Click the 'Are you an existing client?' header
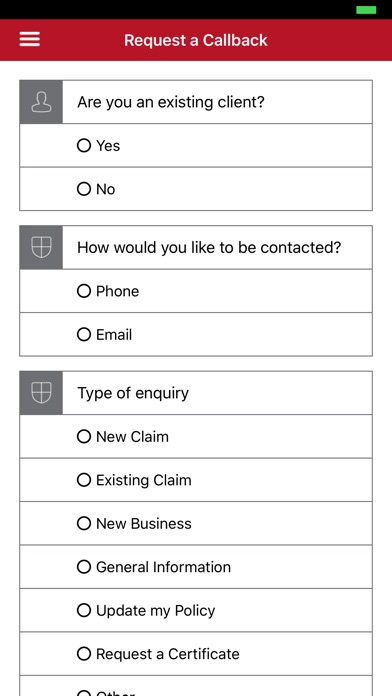This screenshot has width=392, height=696. 171,102
